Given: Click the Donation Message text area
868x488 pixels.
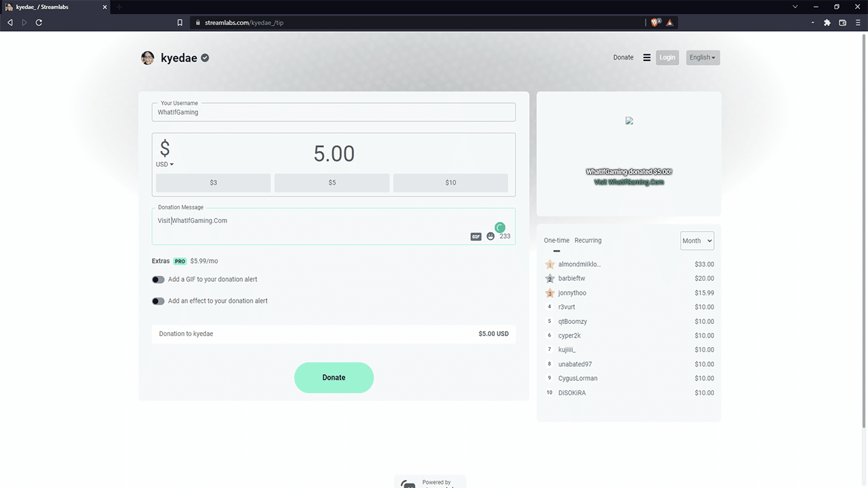Looking at the screenshot, I should click(334, 226).
